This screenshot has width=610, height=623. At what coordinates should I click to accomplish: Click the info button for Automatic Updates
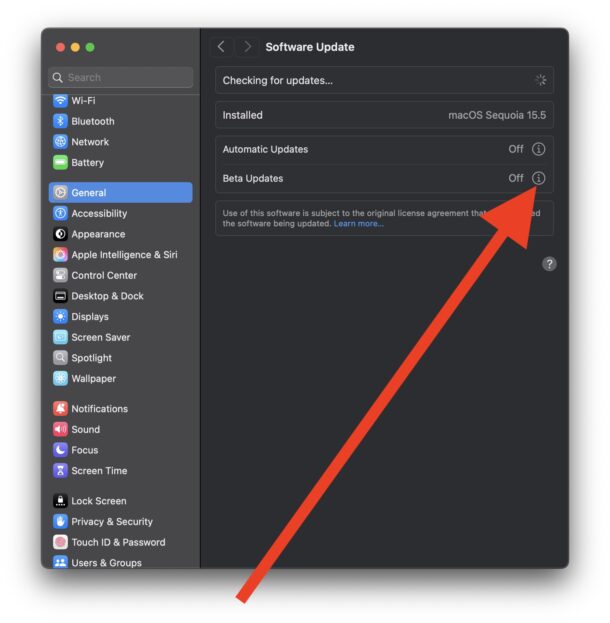point(538,149)
